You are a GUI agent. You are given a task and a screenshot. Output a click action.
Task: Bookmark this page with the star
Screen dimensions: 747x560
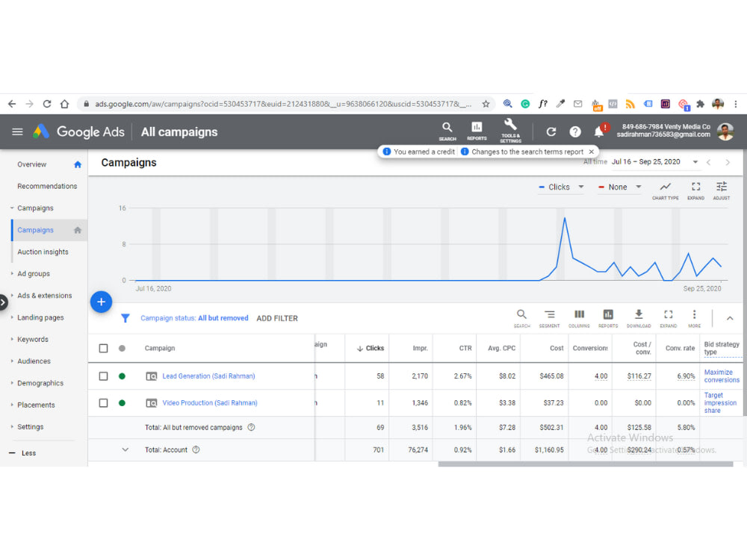tap(486, 104)
